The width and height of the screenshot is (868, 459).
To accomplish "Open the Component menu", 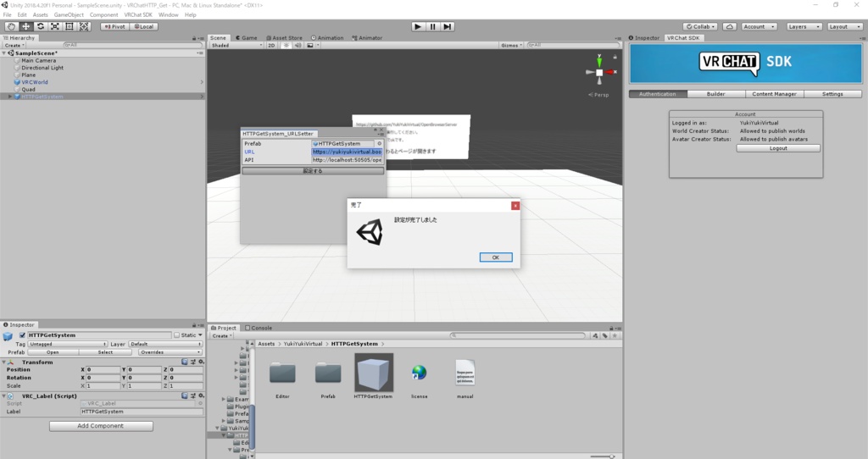I will 103,15.
